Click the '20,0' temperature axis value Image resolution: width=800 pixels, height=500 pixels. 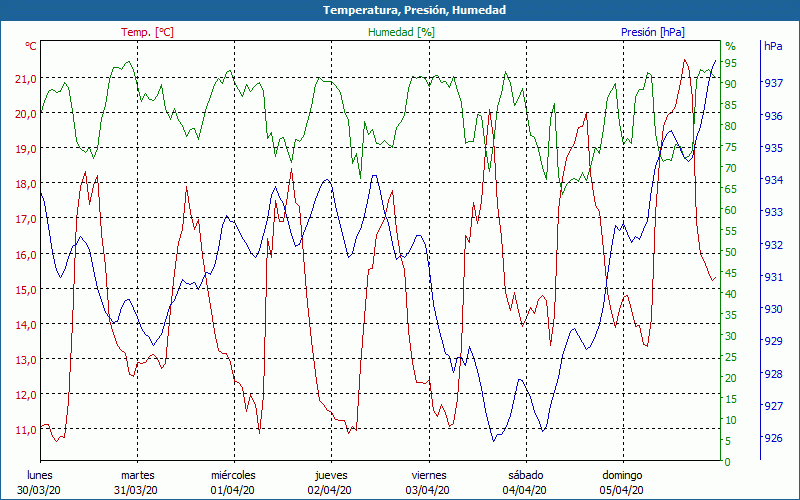pos(26,114)
